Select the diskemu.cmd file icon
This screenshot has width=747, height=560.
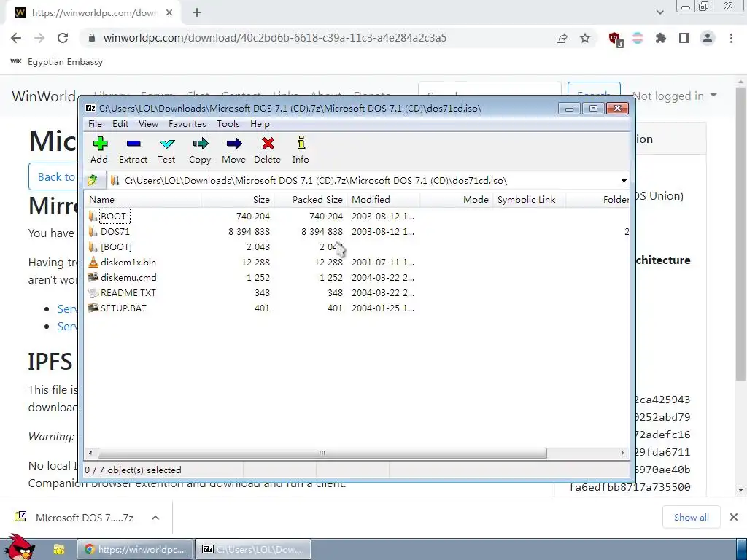pos(93,277)
